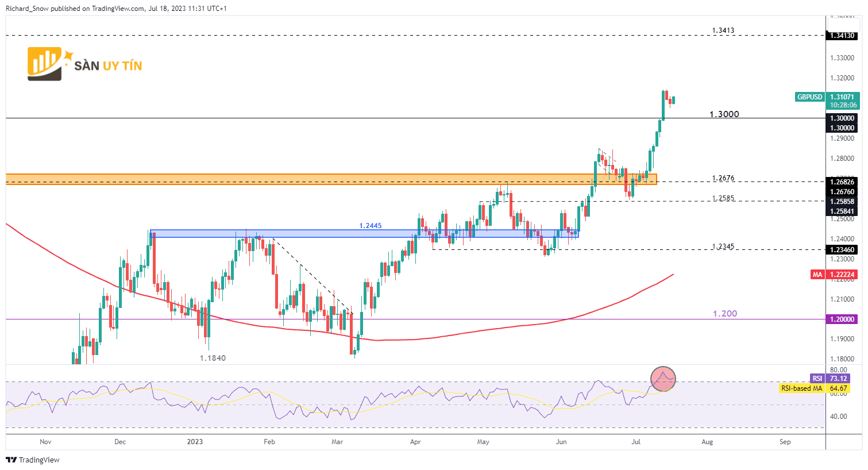Click the purple 1.200 level label
This screenshot has height=470, width=868.
pyautogui.click(x=725, y=314)
